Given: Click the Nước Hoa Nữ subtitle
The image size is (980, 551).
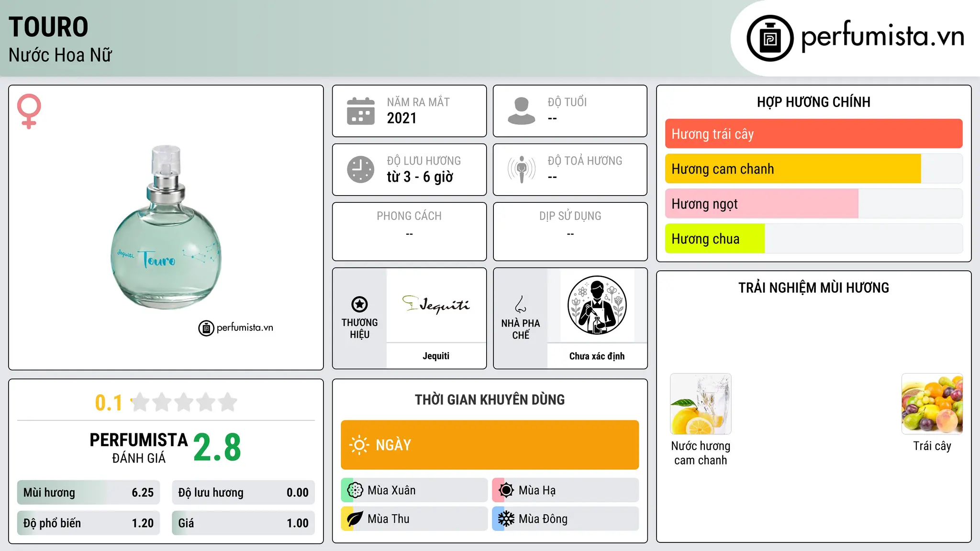Looking at the screenshot, I should click(60, 55).
